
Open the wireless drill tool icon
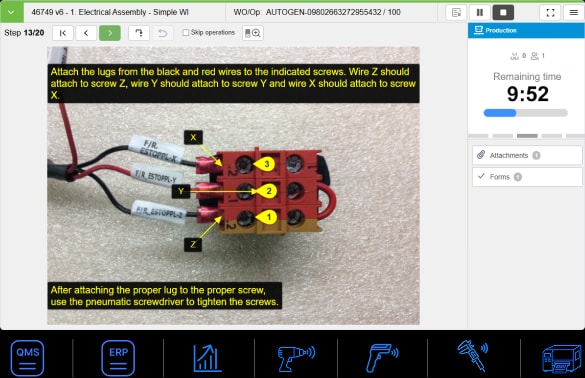tap(296, 358)
